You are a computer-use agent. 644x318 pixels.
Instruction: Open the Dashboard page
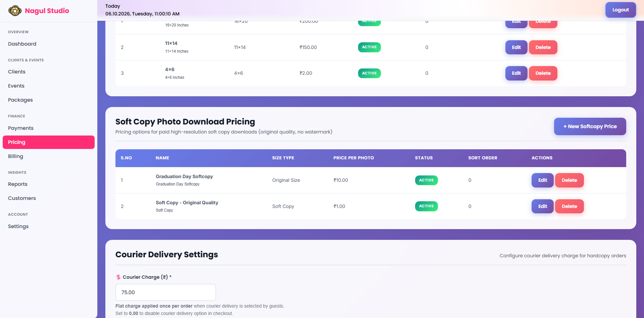click(22, 44)
